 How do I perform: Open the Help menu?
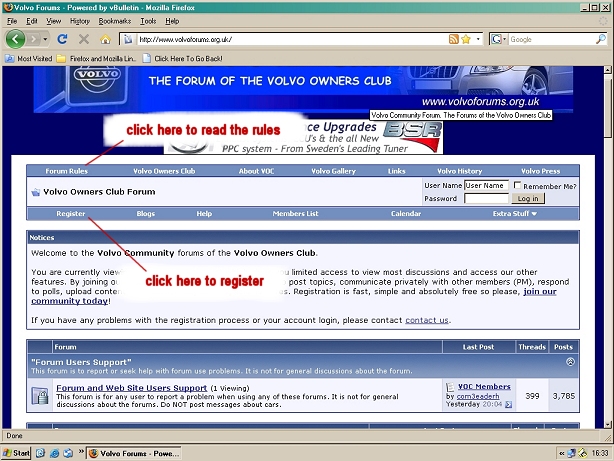[172, 21]
